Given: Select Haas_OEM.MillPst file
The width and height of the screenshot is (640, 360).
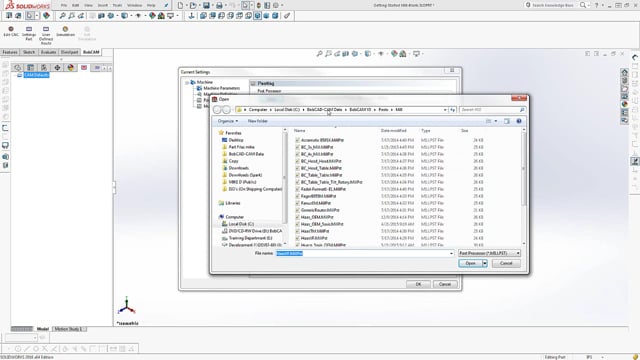Looking at the screenshot, I should click(x=317, y=217).
